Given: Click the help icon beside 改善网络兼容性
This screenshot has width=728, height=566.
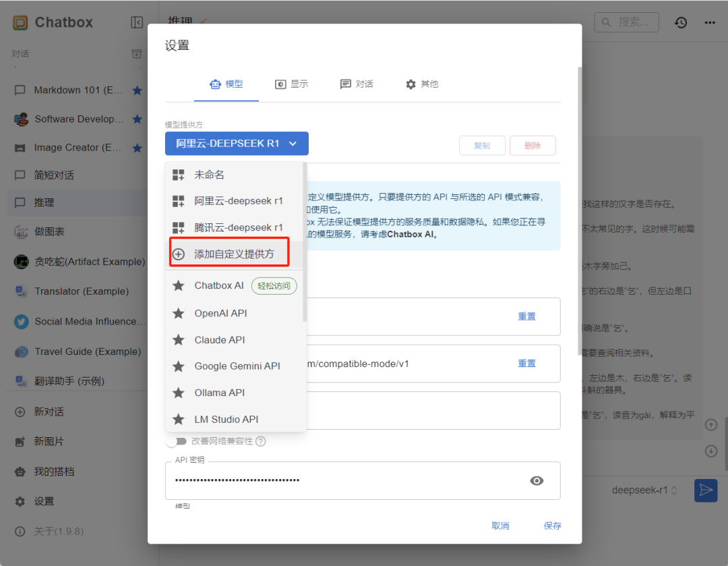Looking at the screenshot, I should pyautogui.click(x=261, y=441).
